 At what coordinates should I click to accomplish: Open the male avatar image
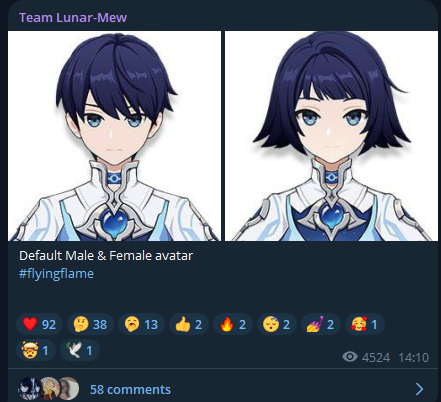pos(114,136)
